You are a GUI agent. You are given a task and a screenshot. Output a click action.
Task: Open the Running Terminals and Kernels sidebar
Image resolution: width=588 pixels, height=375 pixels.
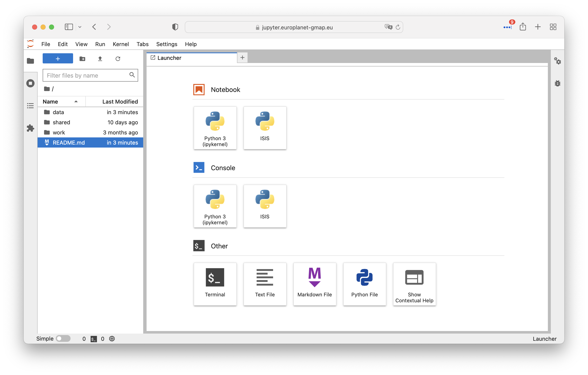click(x=30, y=83)
